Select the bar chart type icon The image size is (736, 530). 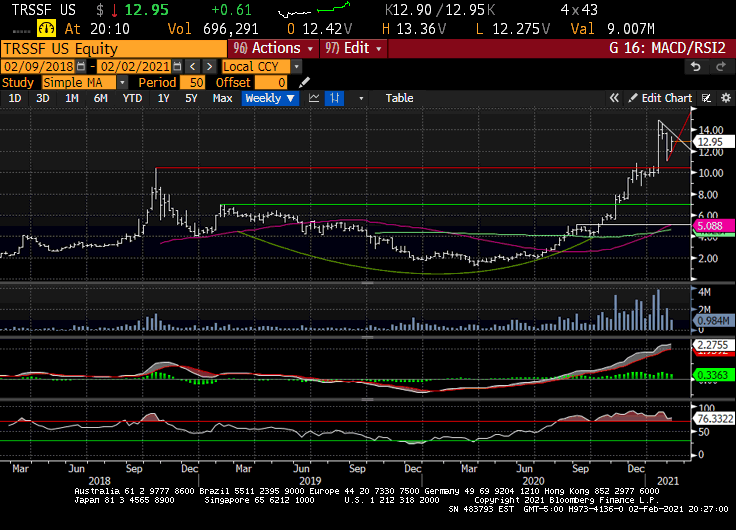pos(334,98)
